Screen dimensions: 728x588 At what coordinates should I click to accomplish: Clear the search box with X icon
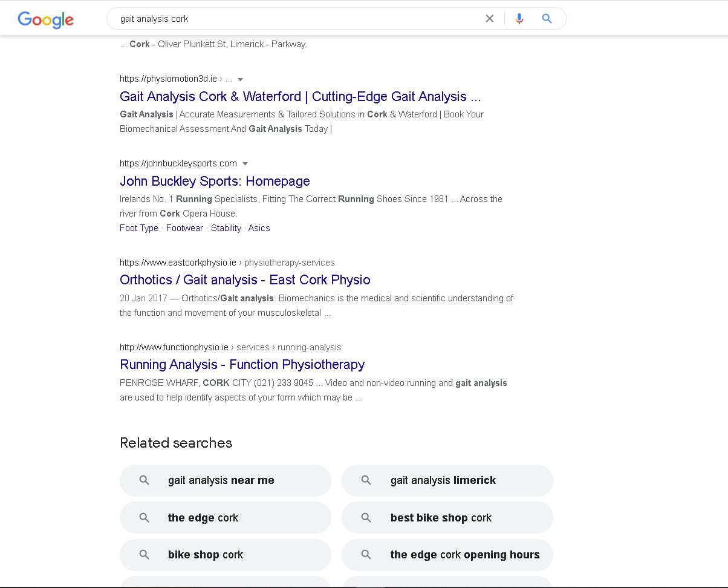click(x=490, y=19)
